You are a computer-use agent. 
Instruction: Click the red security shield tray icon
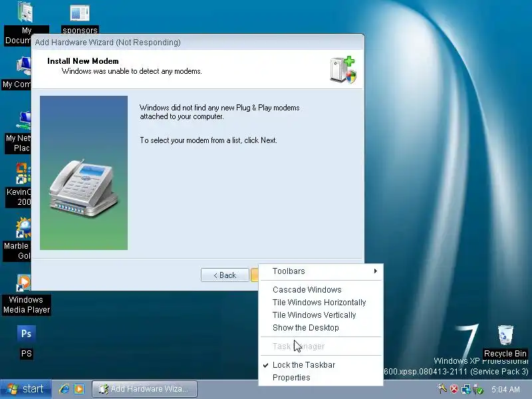(x=454, y=389)
